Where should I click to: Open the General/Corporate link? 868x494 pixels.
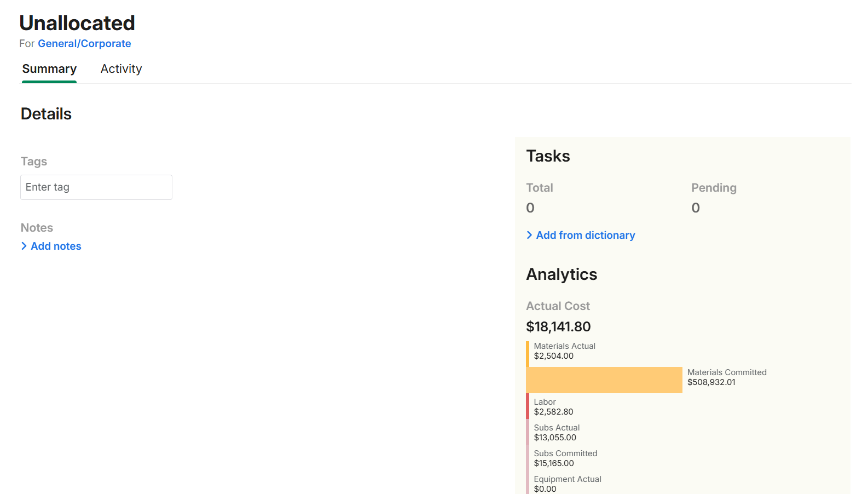(84, 44)
